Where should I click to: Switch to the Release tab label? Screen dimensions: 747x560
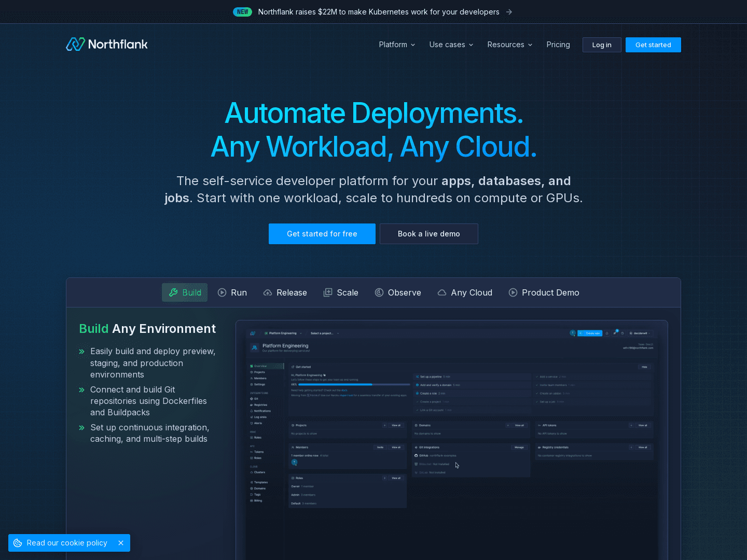292,292
